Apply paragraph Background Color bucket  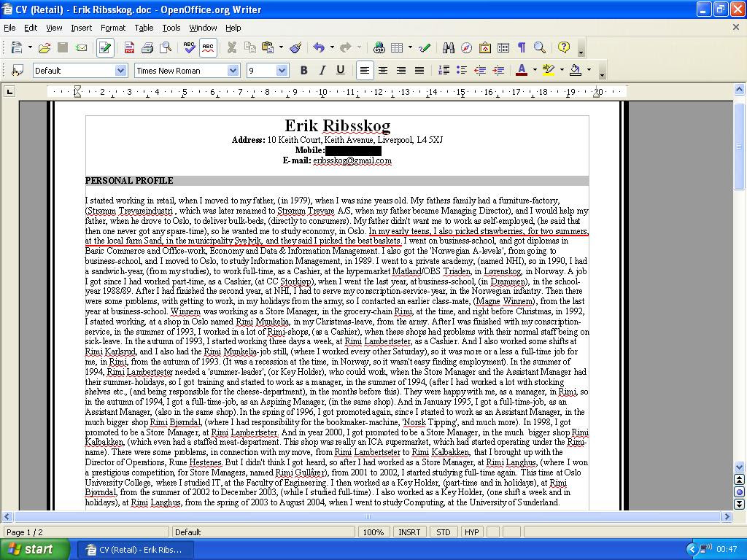click(576, 71)
